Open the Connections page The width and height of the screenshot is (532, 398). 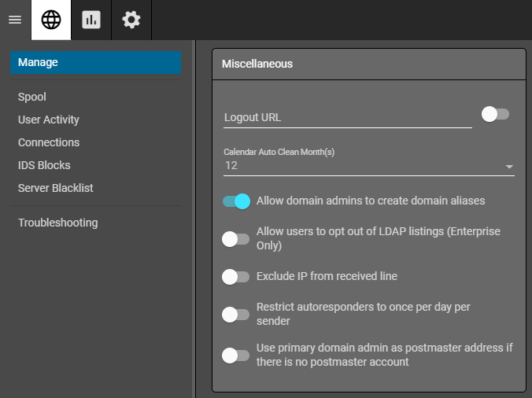point(49,142)
